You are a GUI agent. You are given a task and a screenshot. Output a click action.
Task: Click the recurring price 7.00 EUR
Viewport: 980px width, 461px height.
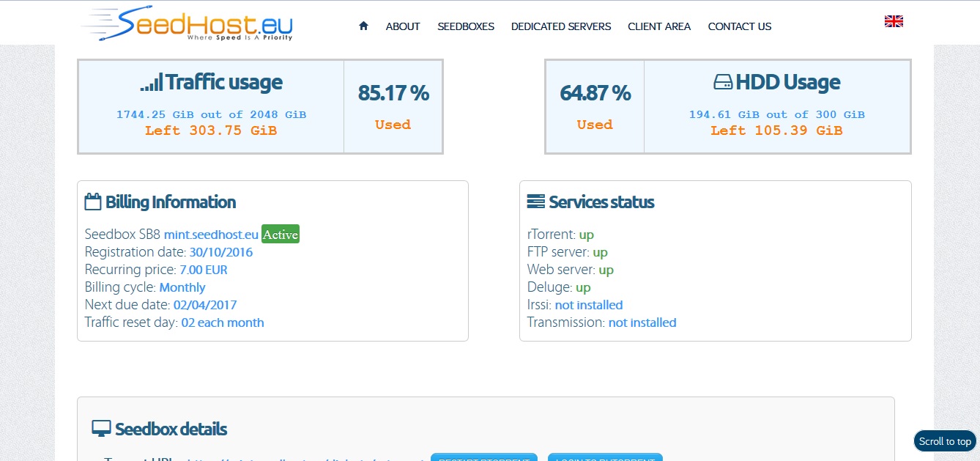point(204,270)
